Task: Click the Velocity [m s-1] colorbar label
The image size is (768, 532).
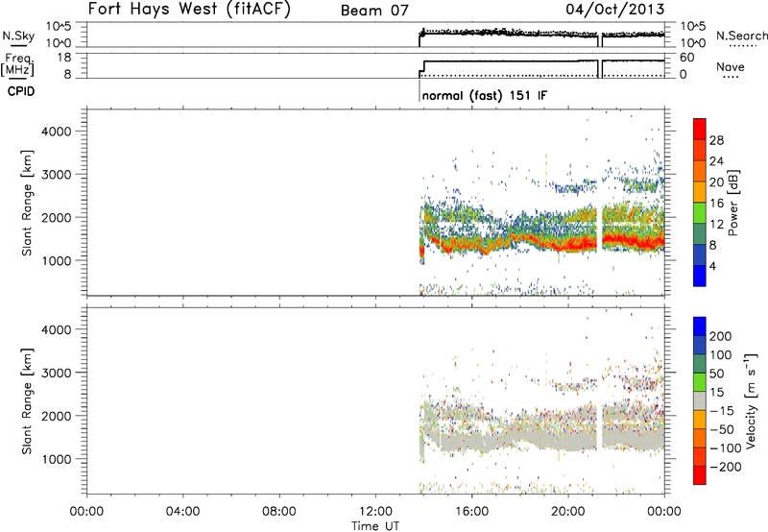Action: (751, 400)
